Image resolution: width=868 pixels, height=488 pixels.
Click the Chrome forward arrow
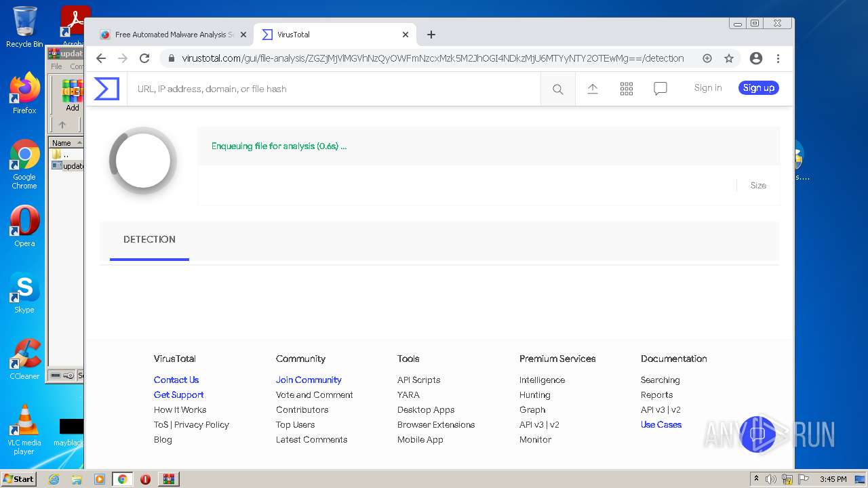coord(123,58)
